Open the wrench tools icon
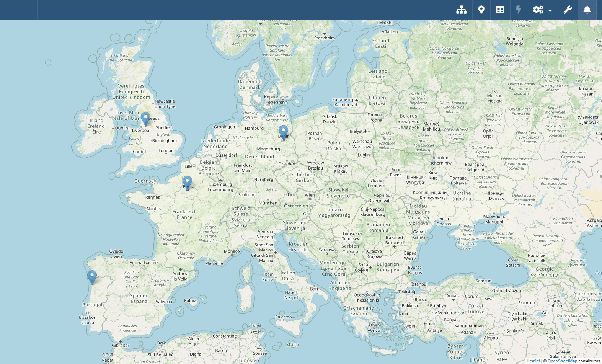Image resolution: width=602 pixels, height=364 pixels. point(568,10)
